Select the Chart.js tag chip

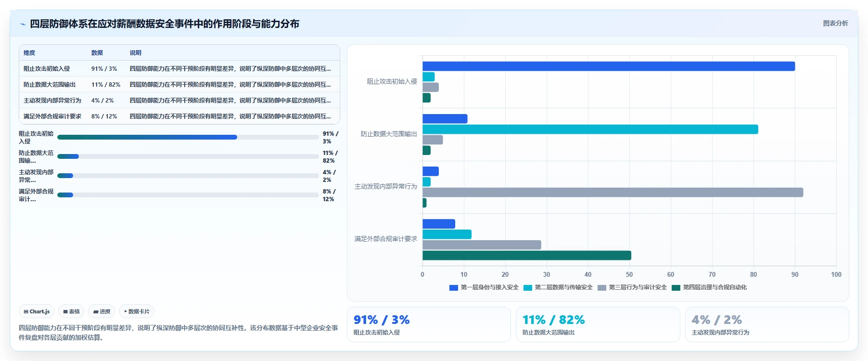[x=37, y=311]
